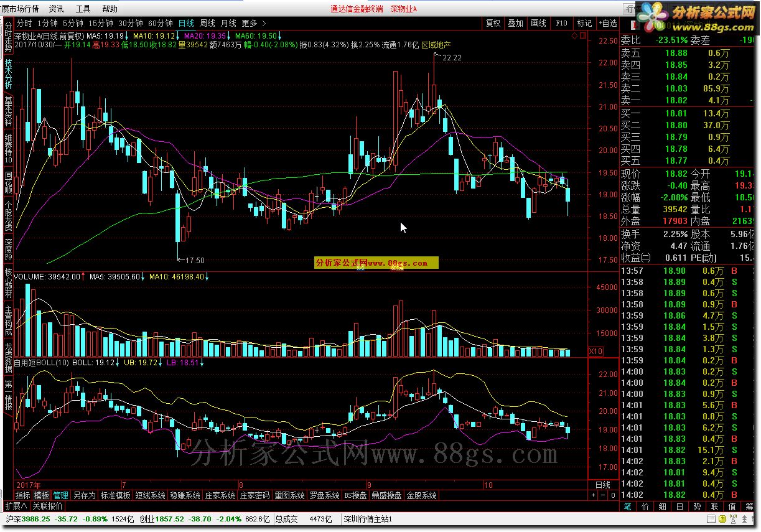Open the 个股龙虎 sidebar tab
761x532 pixels.
pyautogui.click(x=8, y=217)
